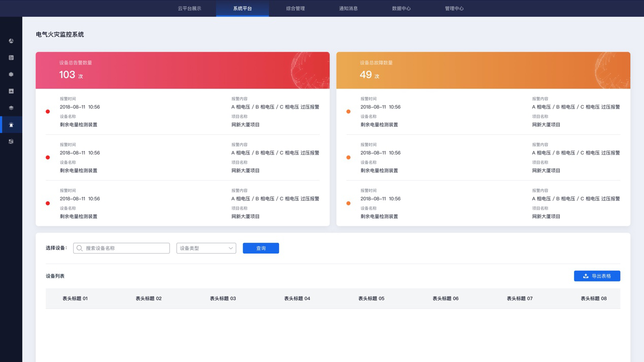Open the 综合管理 tab
The image size is (644, 362).
[295, 9]
